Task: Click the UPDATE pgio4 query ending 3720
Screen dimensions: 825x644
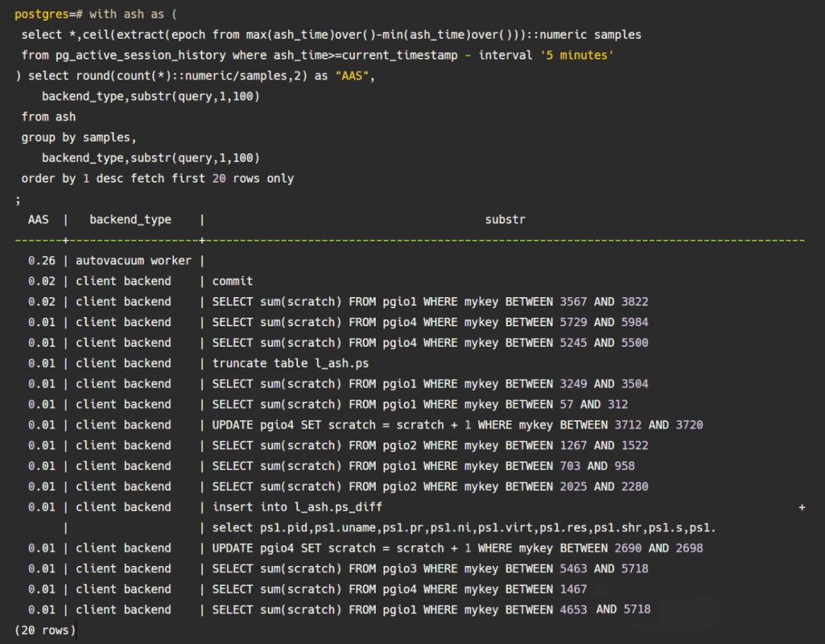Action: coord(457,425)
